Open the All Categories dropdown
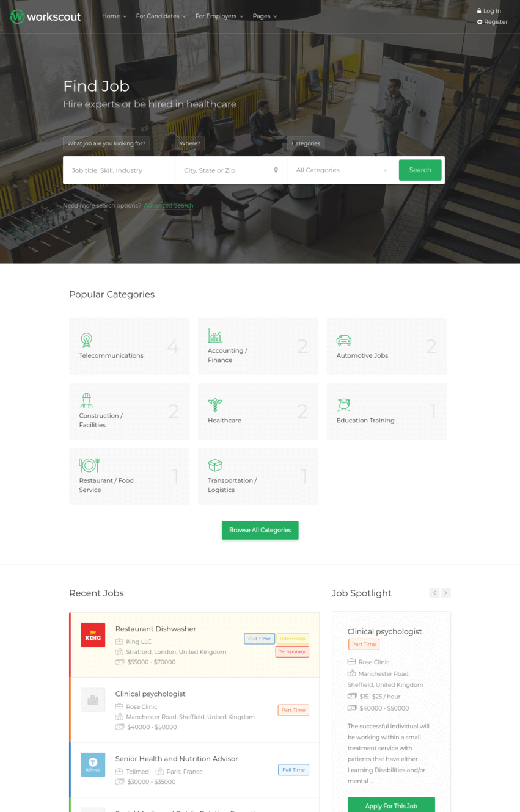 click(342, 170)
